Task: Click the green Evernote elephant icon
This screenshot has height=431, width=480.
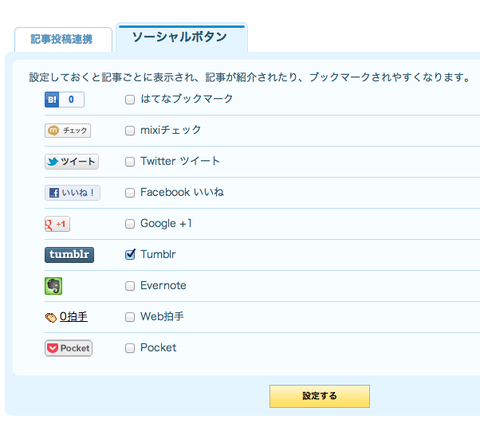Action: pos(53,286)
